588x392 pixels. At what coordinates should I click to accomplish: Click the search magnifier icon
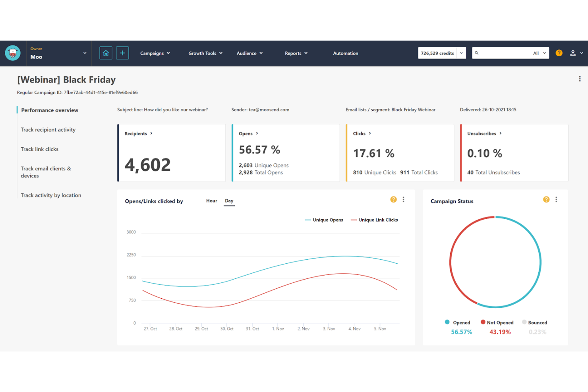point(477,53)
